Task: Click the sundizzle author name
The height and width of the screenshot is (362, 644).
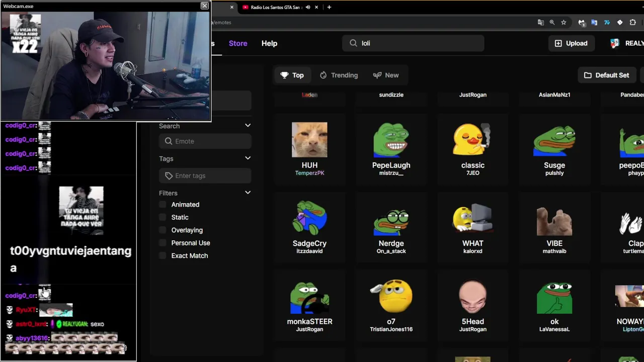Action: [391, 95]
